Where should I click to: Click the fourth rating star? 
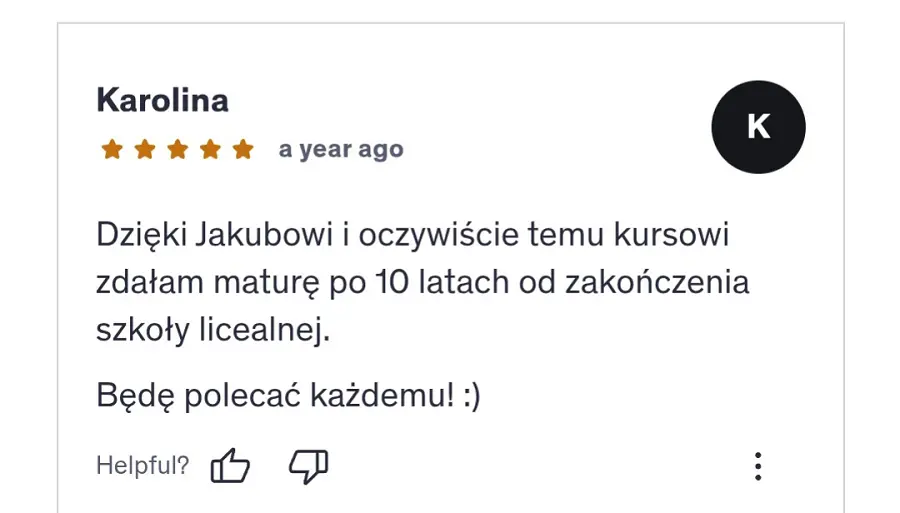pyautogui.click(x=210, y=150)
